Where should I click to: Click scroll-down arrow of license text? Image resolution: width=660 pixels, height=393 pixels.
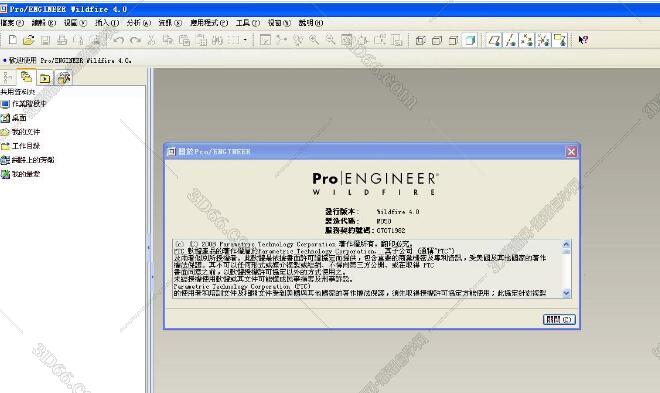pyautogui.click(x=566, y=293)
